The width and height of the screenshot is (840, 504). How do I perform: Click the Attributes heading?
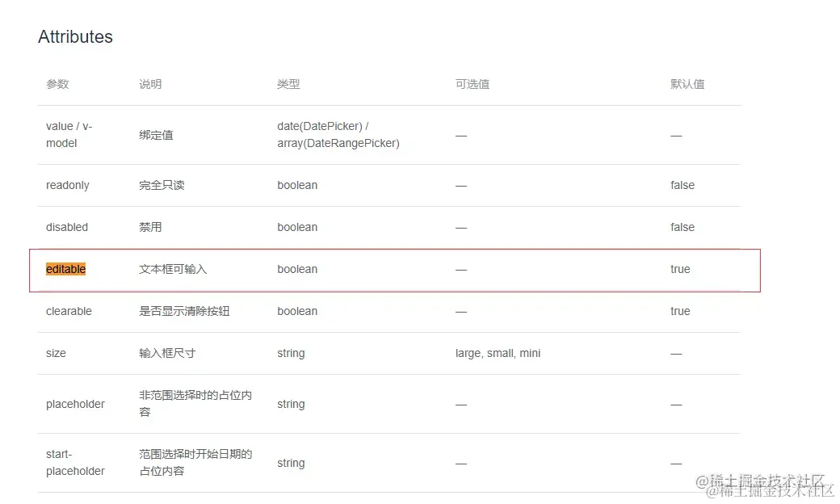76,36
